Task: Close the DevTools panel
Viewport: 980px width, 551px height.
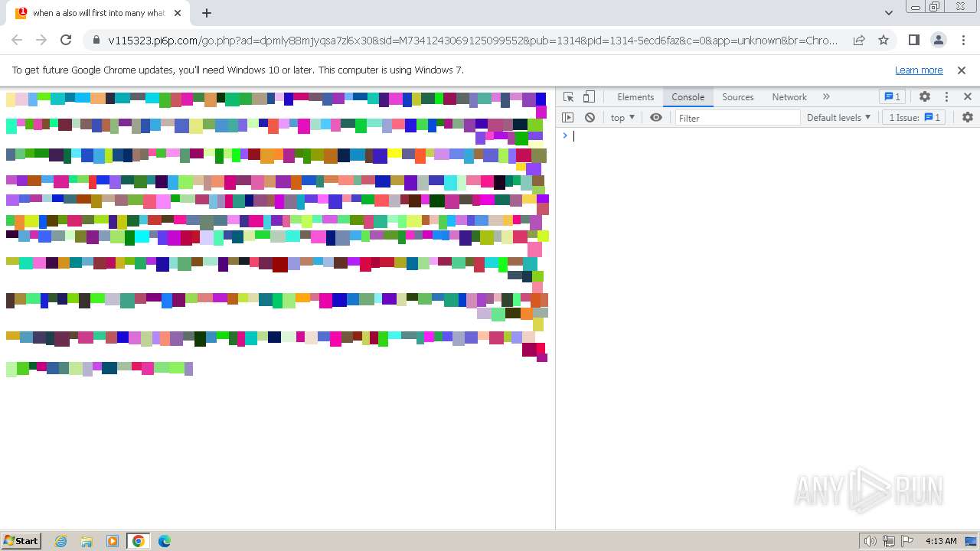Action: (968, 96)
